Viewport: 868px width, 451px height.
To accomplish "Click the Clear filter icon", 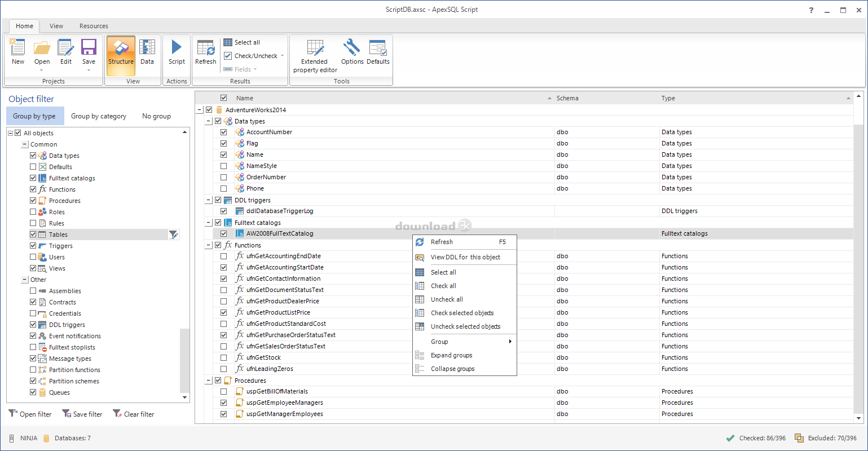I will (117, 413).
